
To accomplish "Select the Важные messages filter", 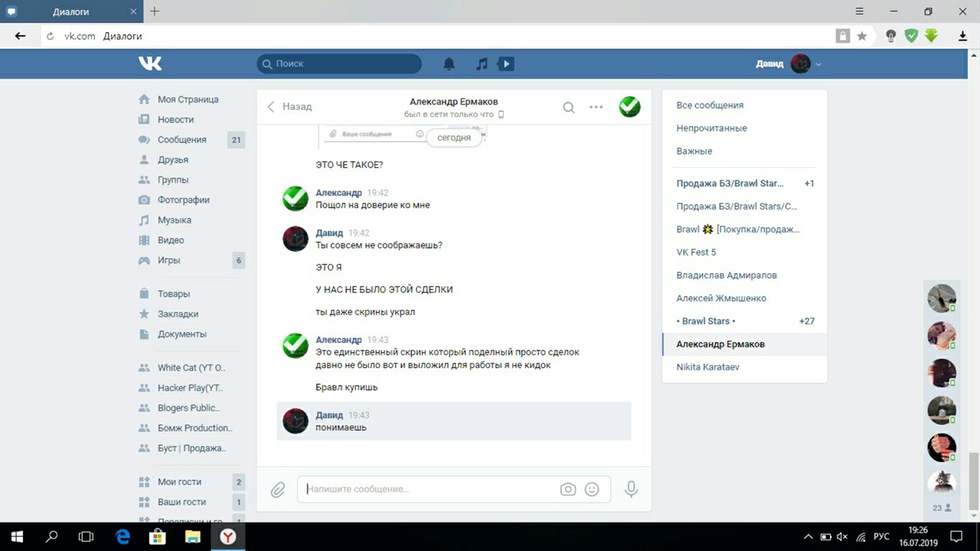I will tap(694, 152).
